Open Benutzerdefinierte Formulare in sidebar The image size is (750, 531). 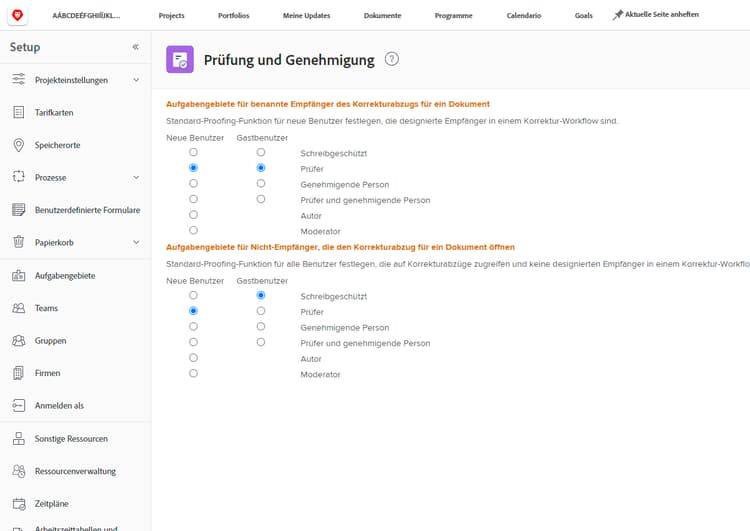(87, 210)
